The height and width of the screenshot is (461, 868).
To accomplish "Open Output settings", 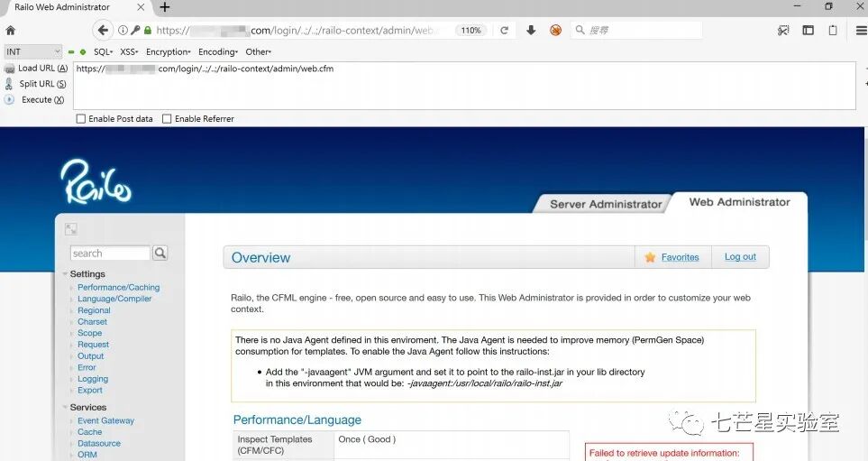I will (91, 355).
